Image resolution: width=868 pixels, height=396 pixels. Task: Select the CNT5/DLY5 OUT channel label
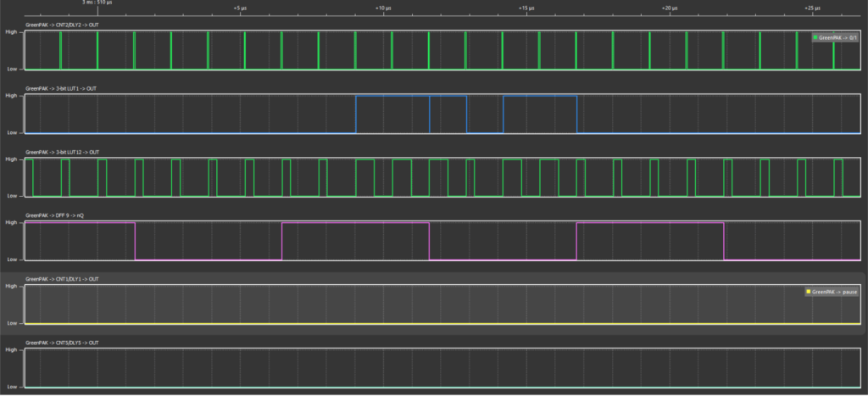click(61, 343)
